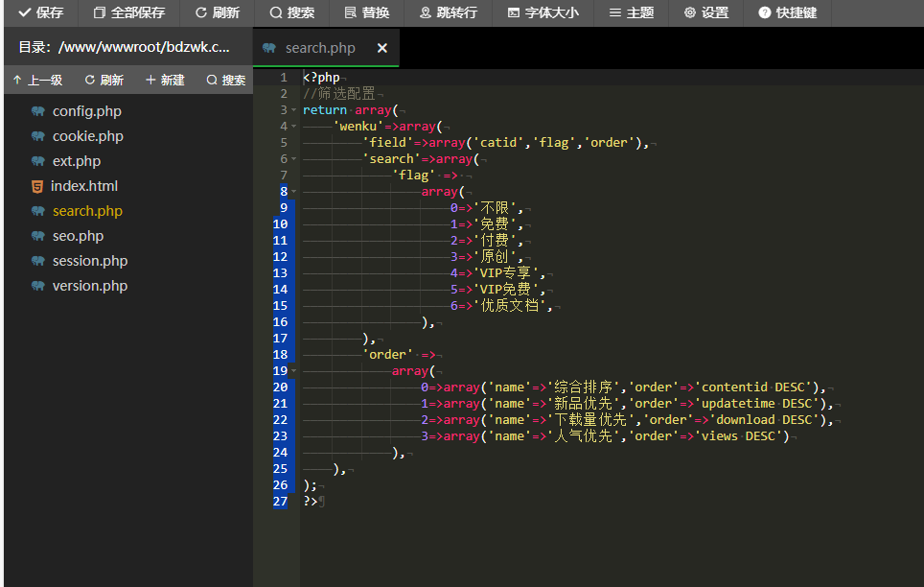Open the 搜索 search tool
The height and width of the screenshot is (587, 924).
(291, 13)
